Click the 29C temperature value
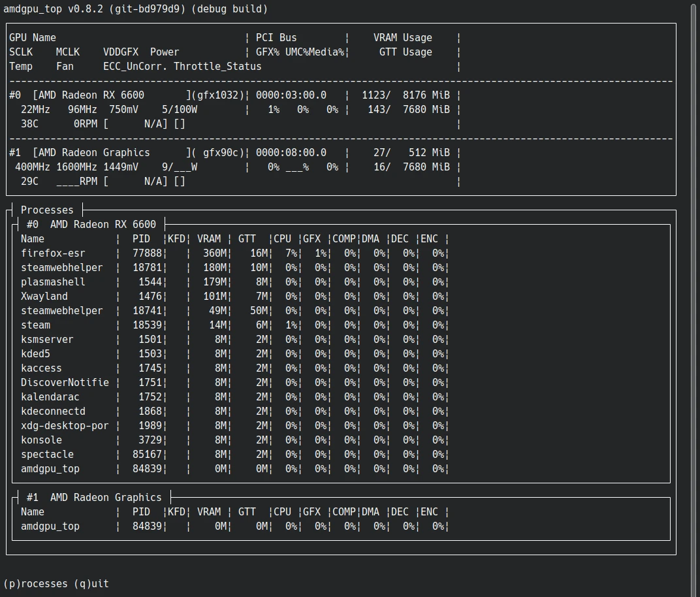700x597 pixels. 29,182
